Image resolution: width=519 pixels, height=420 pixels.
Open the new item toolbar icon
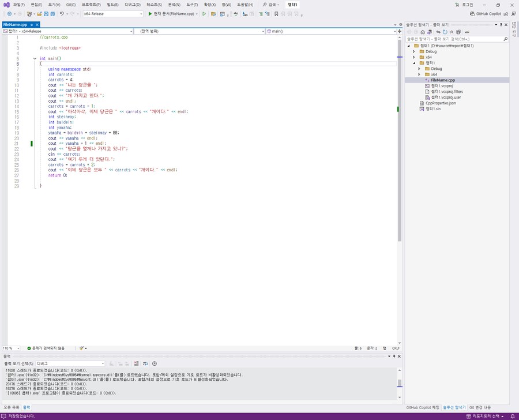click(29, 14)
